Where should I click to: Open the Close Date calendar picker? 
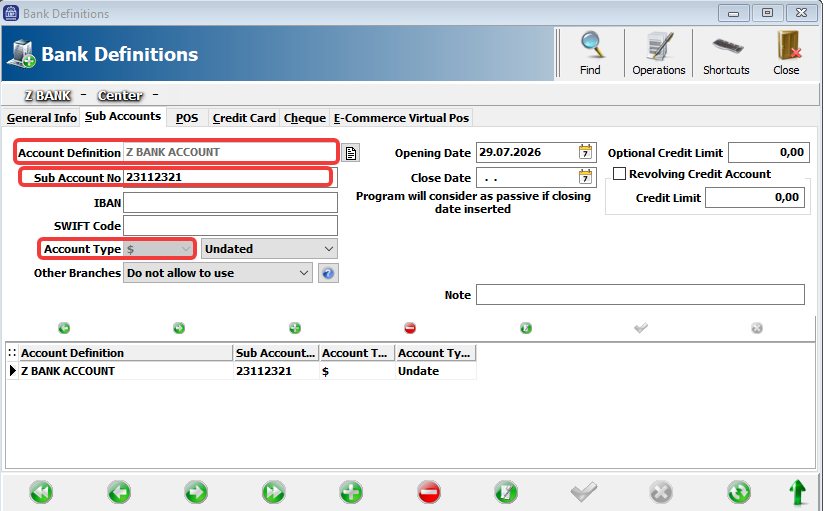click(585, 177)
